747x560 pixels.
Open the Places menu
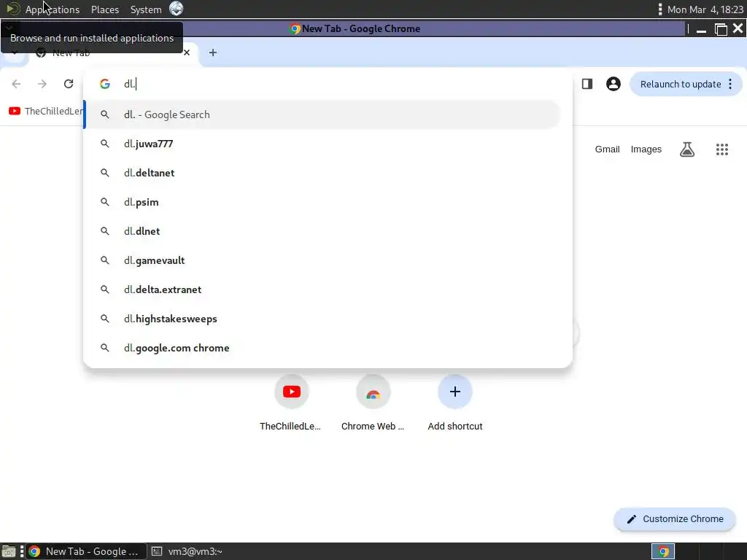105,9
